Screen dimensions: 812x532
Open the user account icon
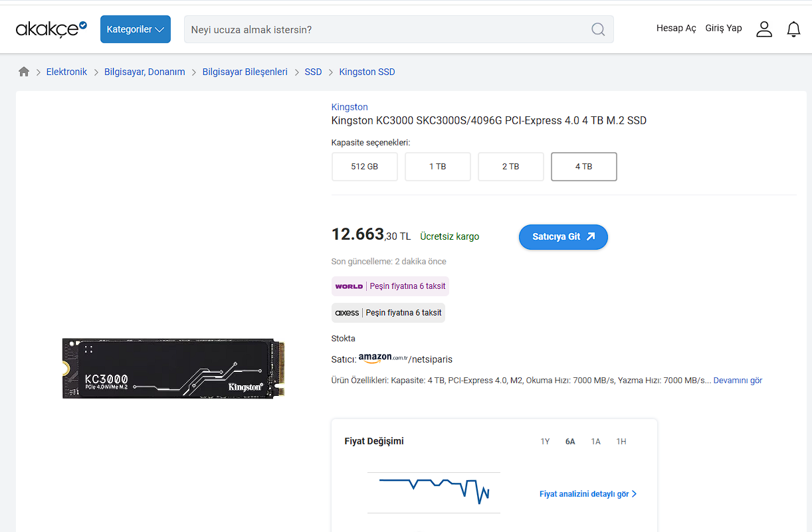(764, 29)
